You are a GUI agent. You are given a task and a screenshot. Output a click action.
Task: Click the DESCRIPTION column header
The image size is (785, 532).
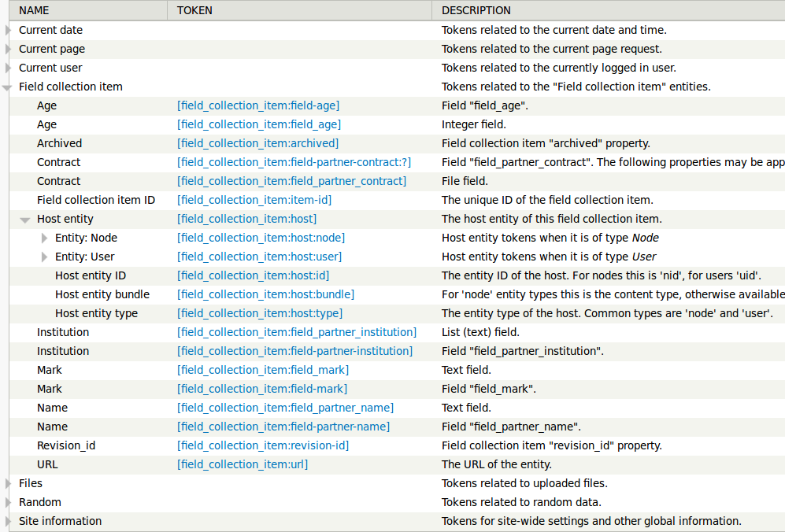[x=476, y=10]
